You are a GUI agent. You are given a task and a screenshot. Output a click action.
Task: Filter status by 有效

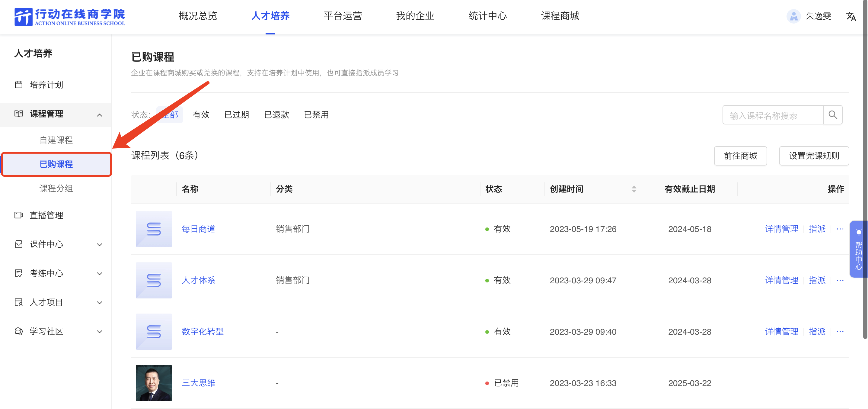coord(201,115)
